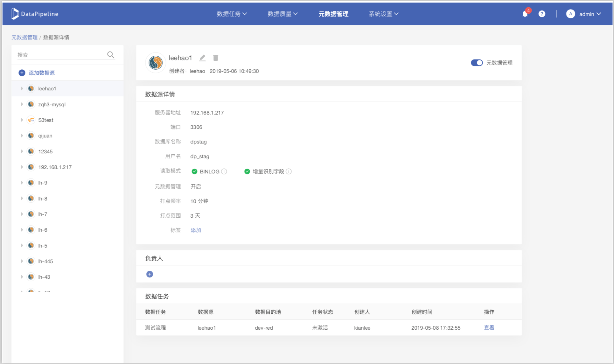Image resolution: width=614 pixels, height=364 pixels.
Task: Click the green 增量识别字段 check mark
Action: coord(247,171)
